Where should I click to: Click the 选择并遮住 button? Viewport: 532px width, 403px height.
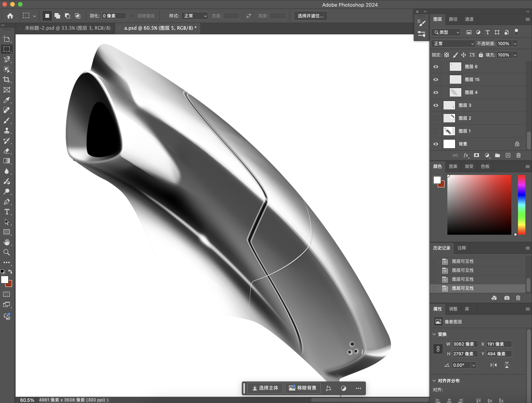pyautogui.click(x=310, y=16)
